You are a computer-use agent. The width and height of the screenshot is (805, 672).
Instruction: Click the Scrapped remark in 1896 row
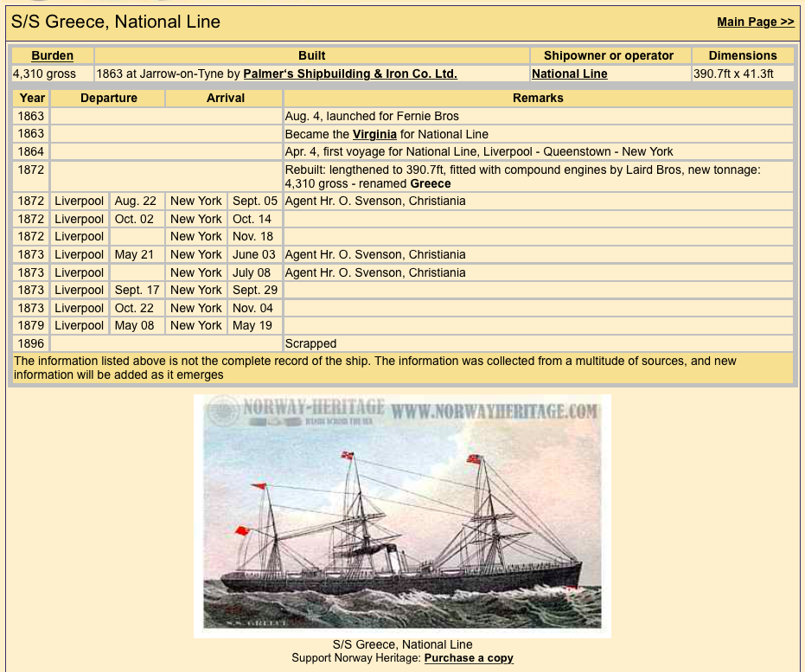tap(310, 343)
